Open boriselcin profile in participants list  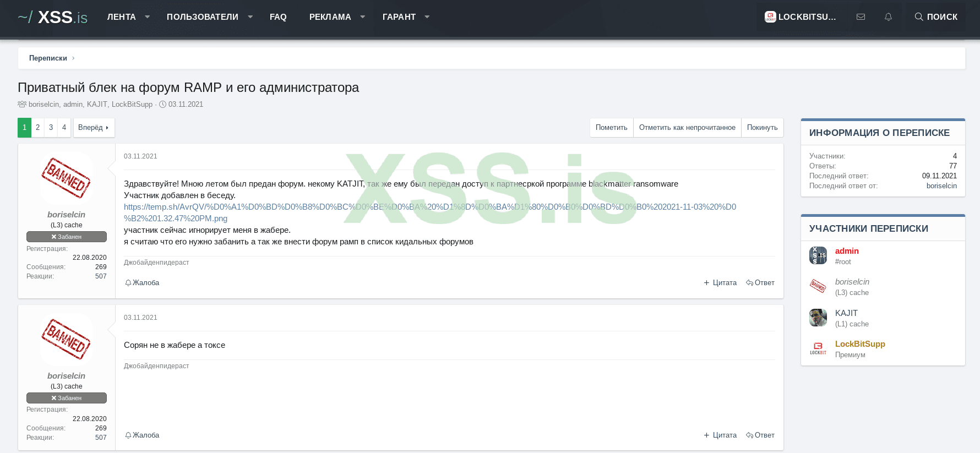pos(852,282)
